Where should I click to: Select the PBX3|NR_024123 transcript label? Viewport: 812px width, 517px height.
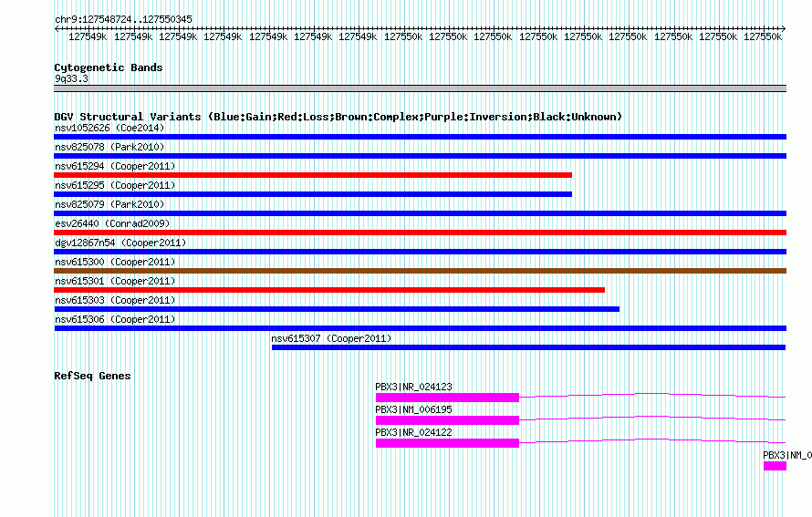coord(413,387)
